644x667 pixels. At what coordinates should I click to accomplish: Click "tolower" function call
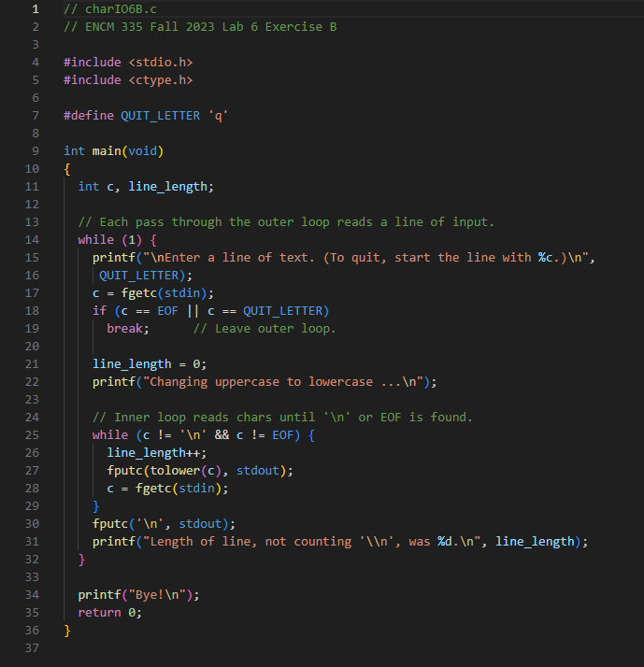point(175,471)
